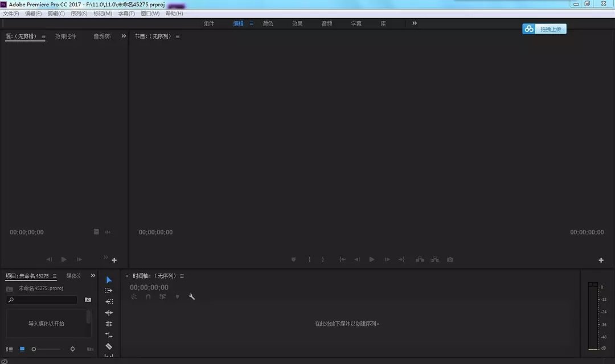615x364 pixels.
Task: Select the Track Select Forward tool
Action: pos(109,291)
